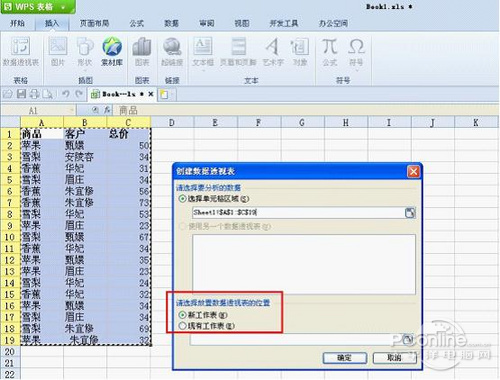Click the Sheet1!$A$1:$C$19 range input field
Viewport: 500px width, 380px height.
pos(298,212)
